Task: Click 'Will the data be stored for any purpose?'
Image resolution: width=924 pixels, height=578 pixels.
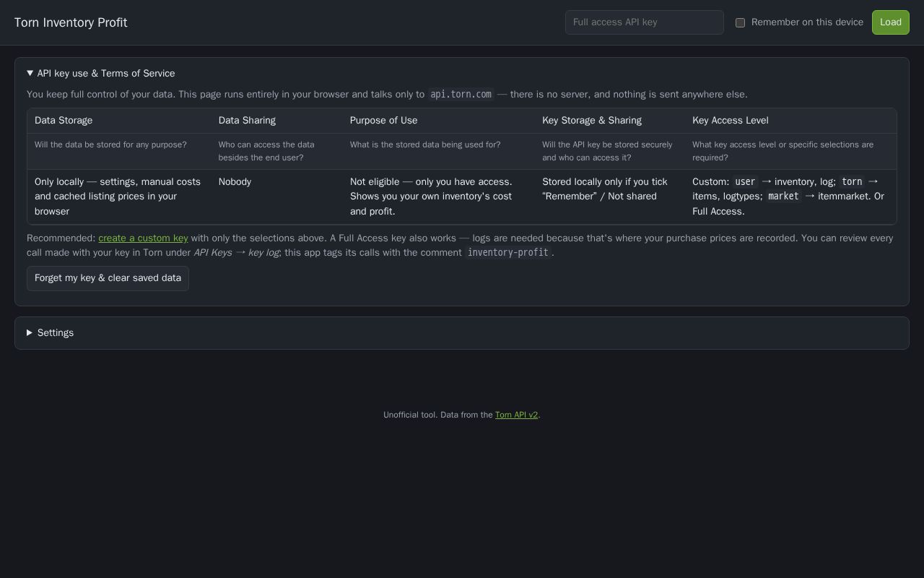Action: pyautogui.click(x=110, y=144)
